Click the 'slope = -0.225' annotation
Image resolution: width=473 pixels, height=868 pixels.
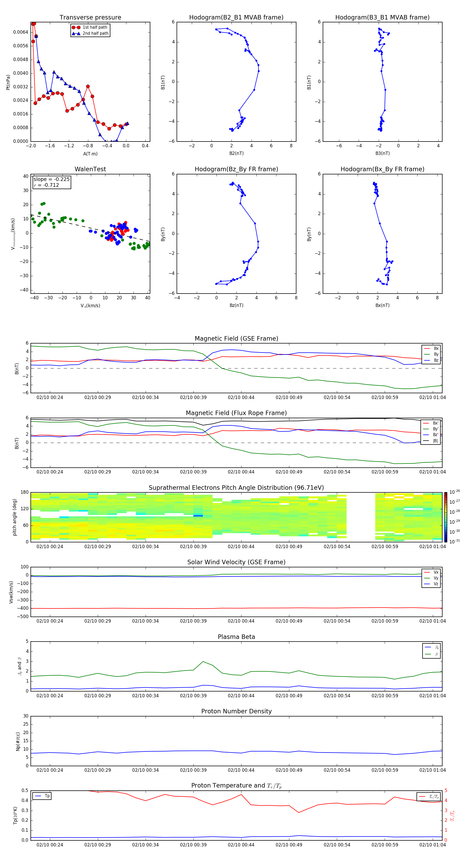pyautogui.click(x=52, y=179)
